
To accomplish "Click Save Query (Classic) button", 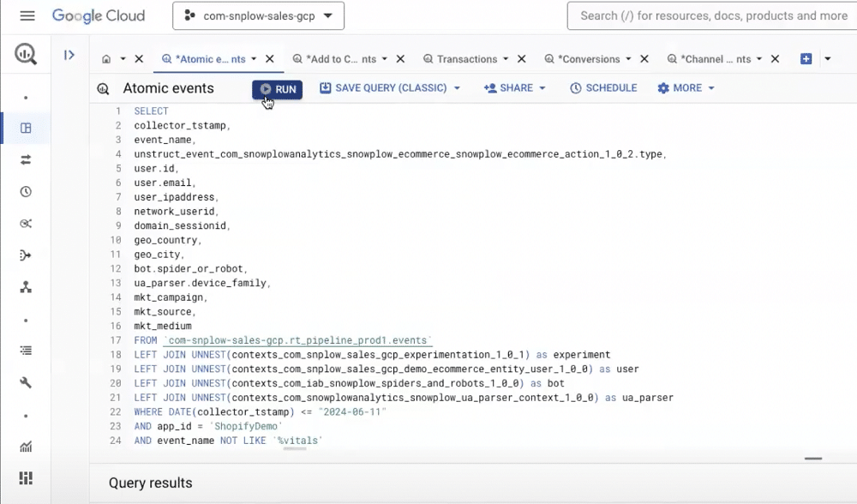I will click(x=390, y=88).
